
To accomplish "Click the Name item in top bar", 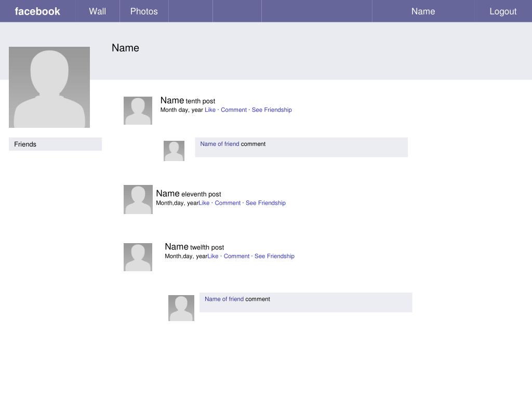I will 423,11.
